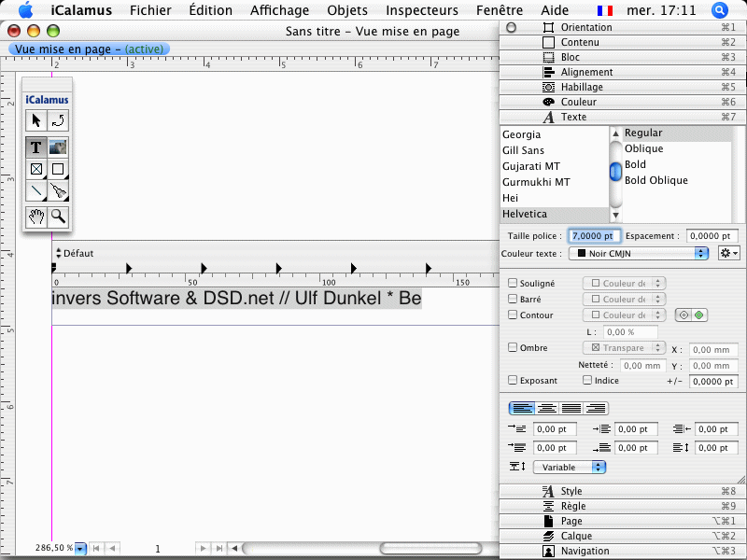Enable the Indice checkbox

point(587,380)
